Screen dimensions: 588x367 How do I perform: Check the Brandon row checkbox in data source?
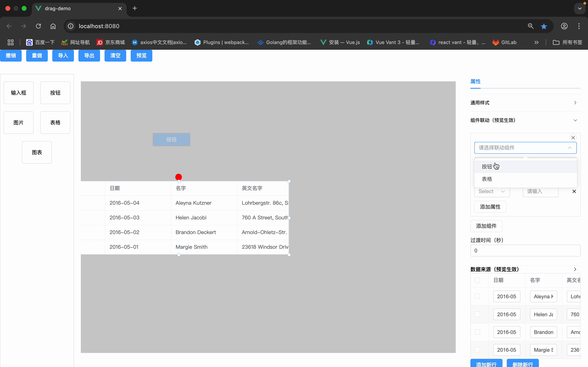click(x=477, y=332)
